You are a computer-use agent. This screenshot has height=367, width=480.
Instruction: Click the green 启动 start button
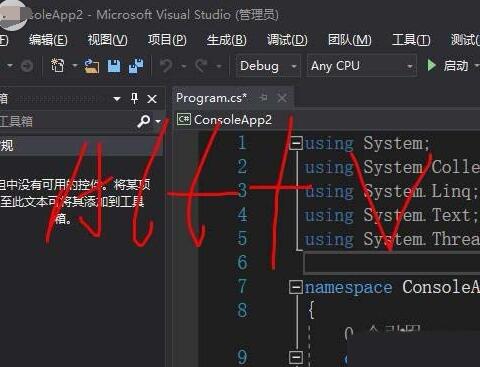(448, 66)
